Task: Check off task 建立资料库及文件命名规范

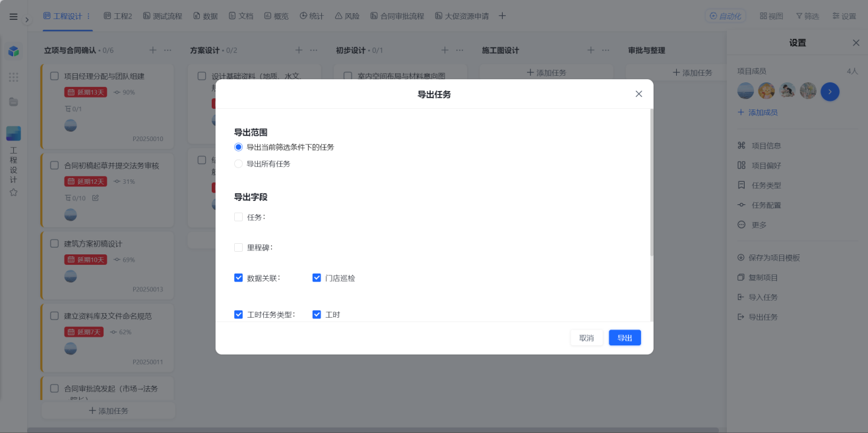Action: click(x=55, y=316)
